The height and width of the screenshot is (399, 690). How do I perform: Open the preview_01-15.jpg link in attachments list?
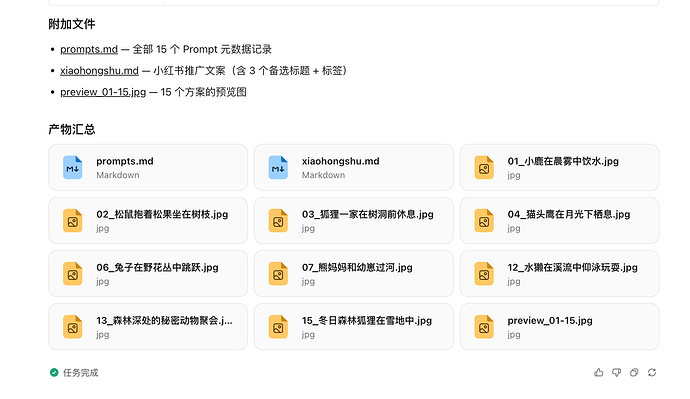pyautogui.click(x=103, y=92)
